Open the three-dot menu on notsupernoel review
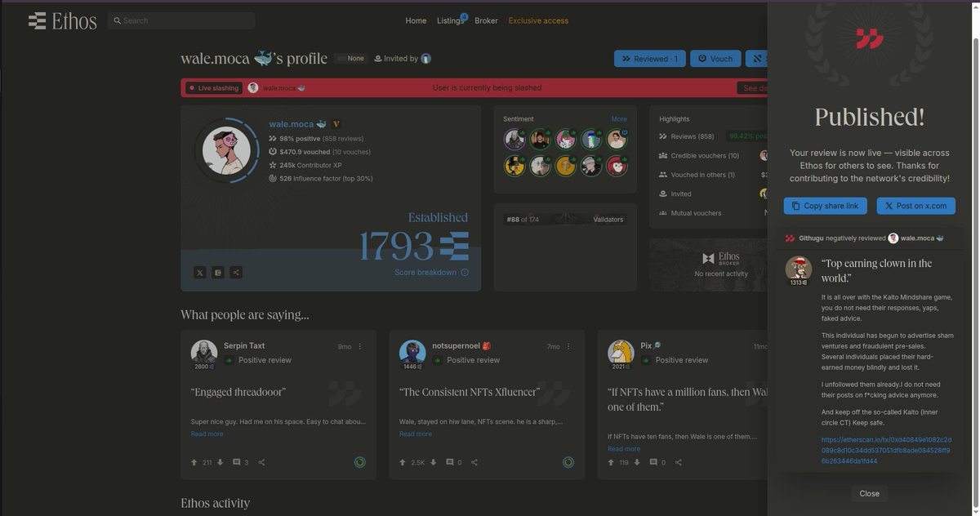The width and height of the screenshot is (980, 516). tap(568, 346)
